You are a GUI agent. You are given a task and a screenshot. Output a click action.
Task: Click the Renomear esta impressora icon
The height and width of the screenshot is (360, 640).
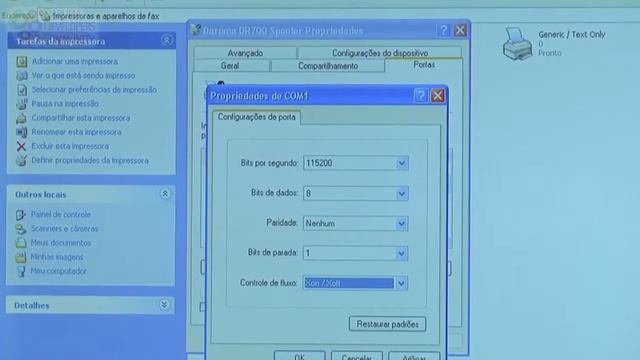22,132
